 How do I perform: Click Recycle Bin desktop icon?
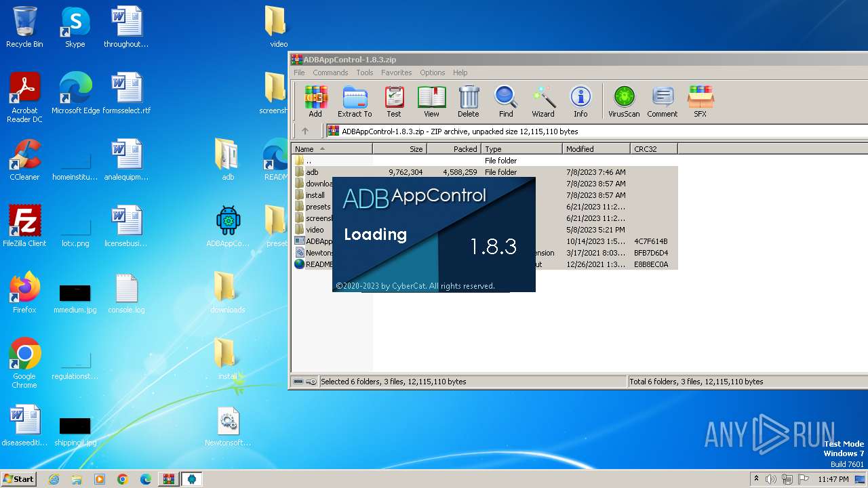click(x=24, y=27)
